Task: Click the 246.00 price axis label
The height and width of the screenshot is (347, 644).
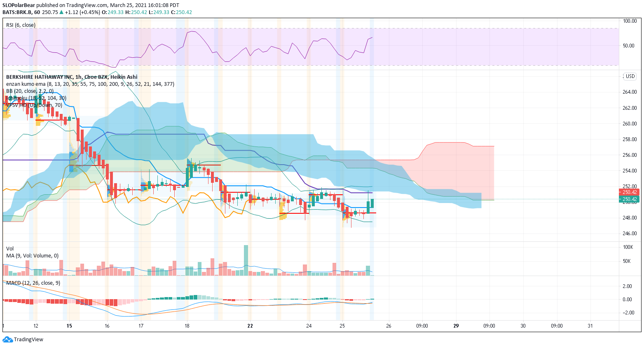Action: 630,234
